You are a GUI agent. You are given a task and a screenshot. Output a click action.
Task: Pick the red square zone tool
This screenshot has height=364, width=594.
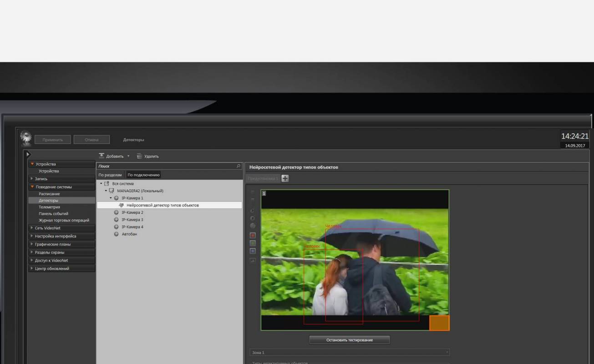point(253,235)
